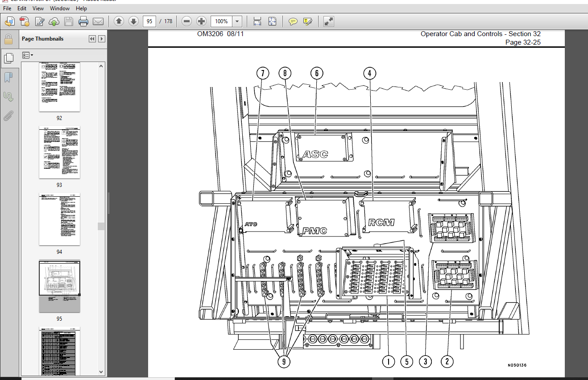This screenshot has width=588, height=380.
Task: Click thumbnails scrollbar up arrow
Action: (x=101, y=66)
